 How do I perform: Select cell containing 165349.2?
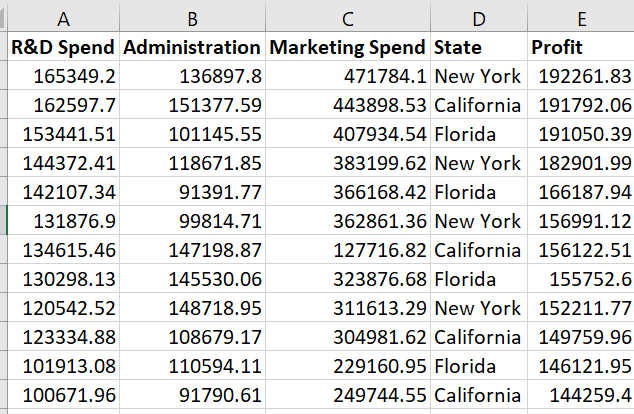tap(63, 76)
